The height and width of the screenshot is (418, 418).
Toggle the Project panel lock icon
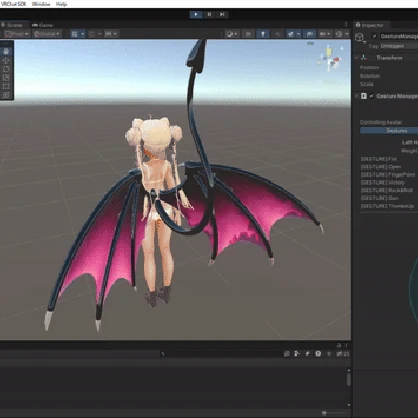tap(339, 345)
